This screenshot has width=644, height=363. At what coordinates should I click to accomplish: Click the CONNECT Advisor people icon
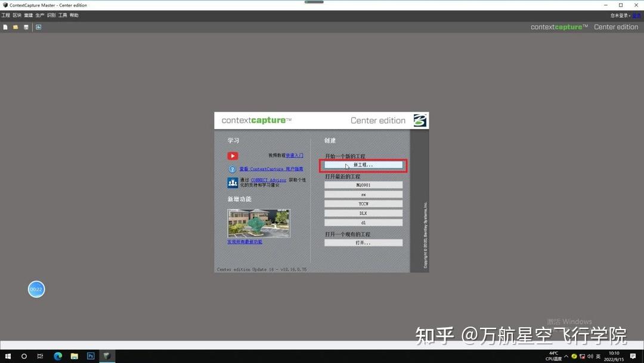(x=233, y=181)
